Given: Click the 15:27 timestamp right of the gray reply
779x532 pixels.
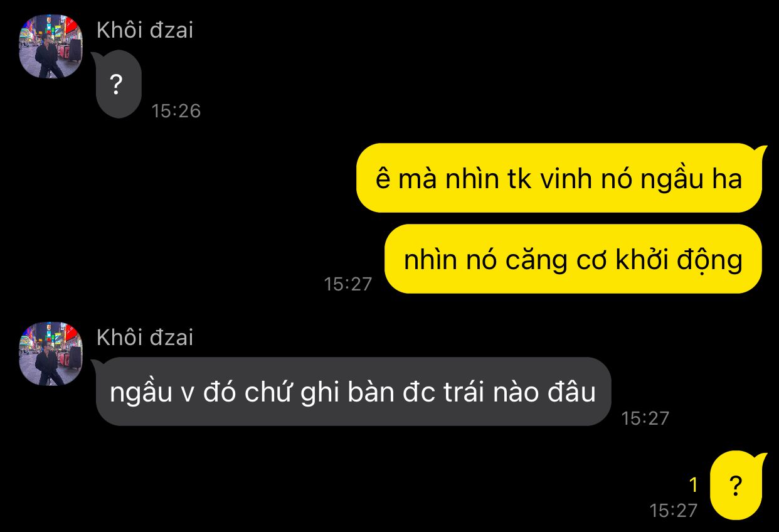Looking at the screenshot, I should (645, 418).
